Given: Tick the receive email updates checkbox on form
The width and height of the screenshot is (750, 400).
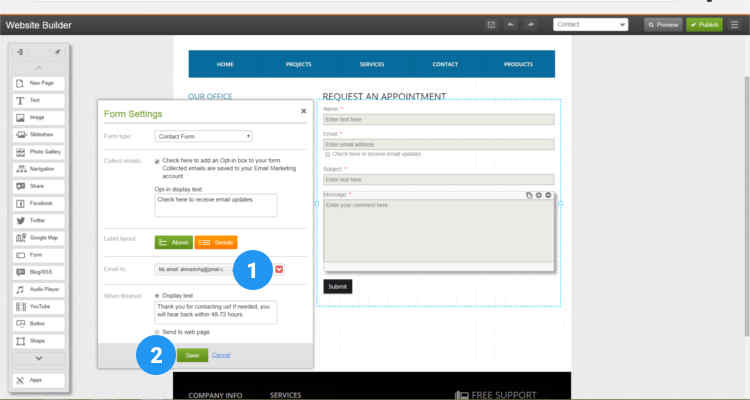Looking at the screenshot, I should point(328,155).
